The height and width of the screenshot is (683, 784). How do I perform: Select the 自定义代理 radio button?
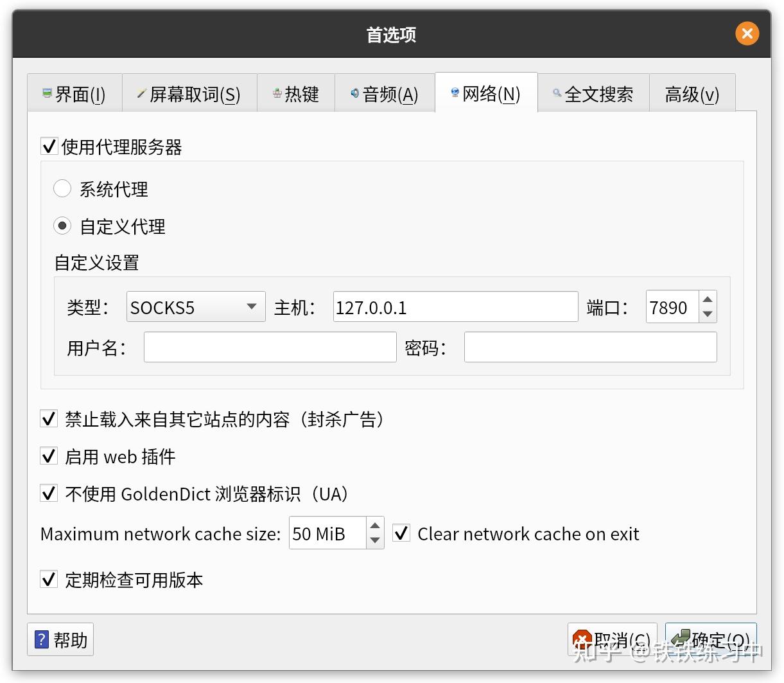coord(62,226)
